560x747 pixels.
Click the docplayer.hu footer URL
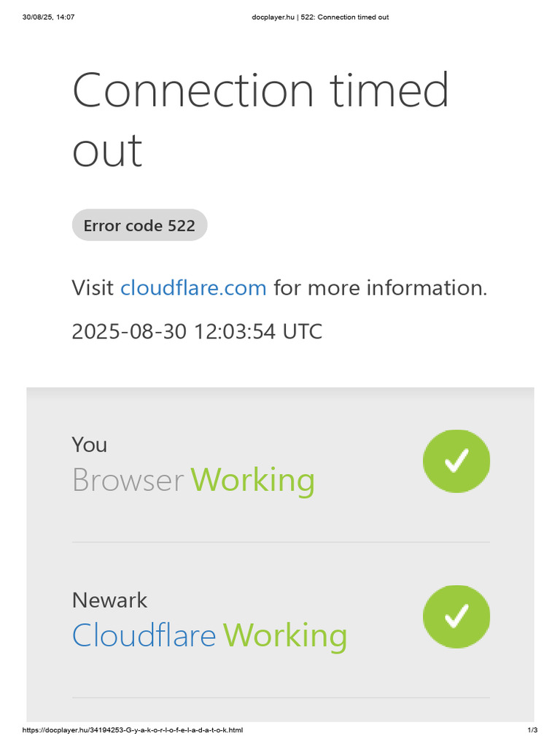133,729
